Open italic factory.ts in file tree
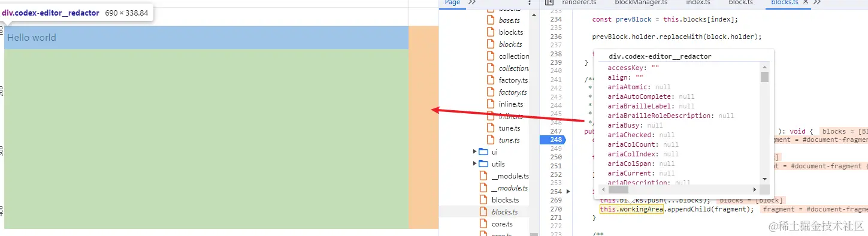 coord(513,92)
